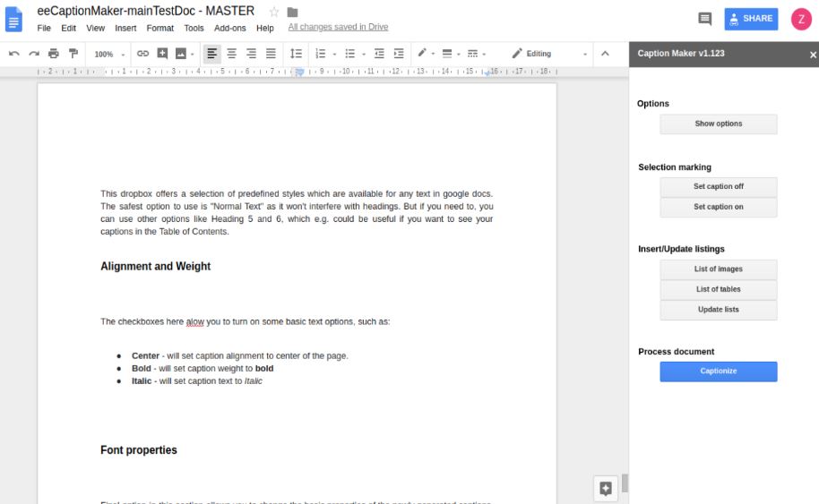Click the Show options button
Image resolution: width=819 pixels, height=504 pixels.
(718, 124)
